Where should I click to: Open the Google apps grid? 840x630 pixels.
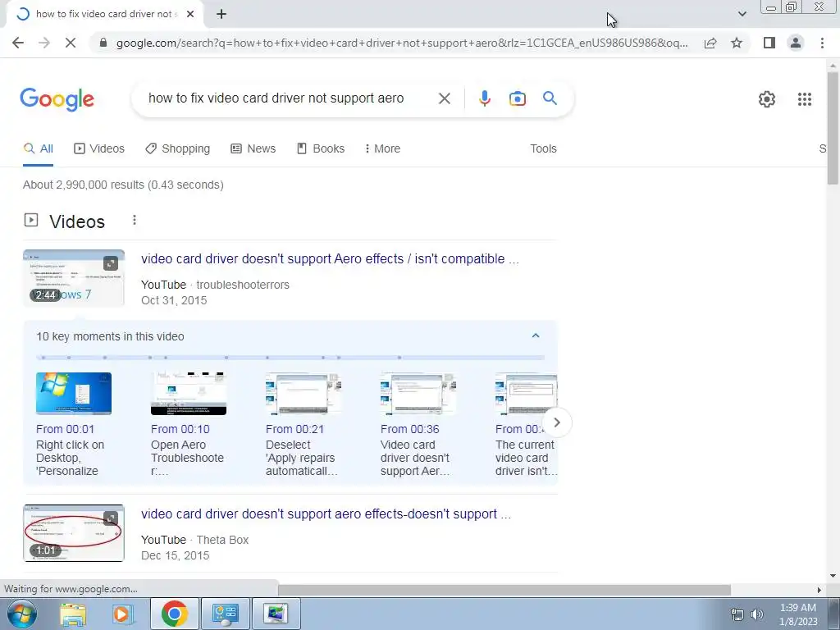pyautogui.click(x=804, y=99)
